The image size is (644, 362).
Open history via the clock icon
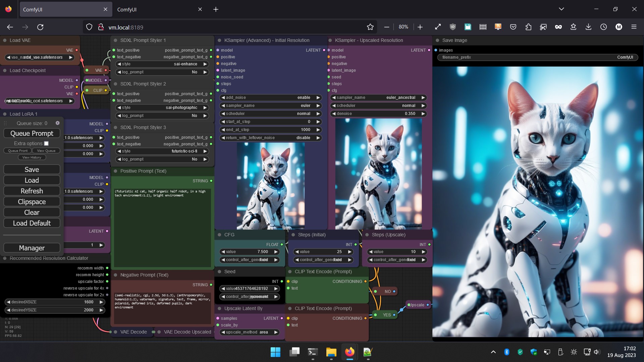tap(604, 27)
